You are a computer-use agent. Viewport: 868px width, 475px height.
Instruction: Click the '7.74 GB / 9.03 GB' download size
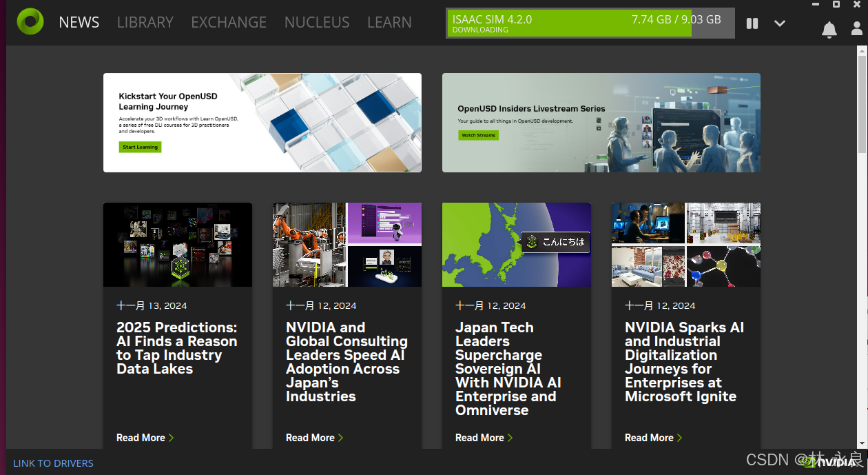(676, 19)
